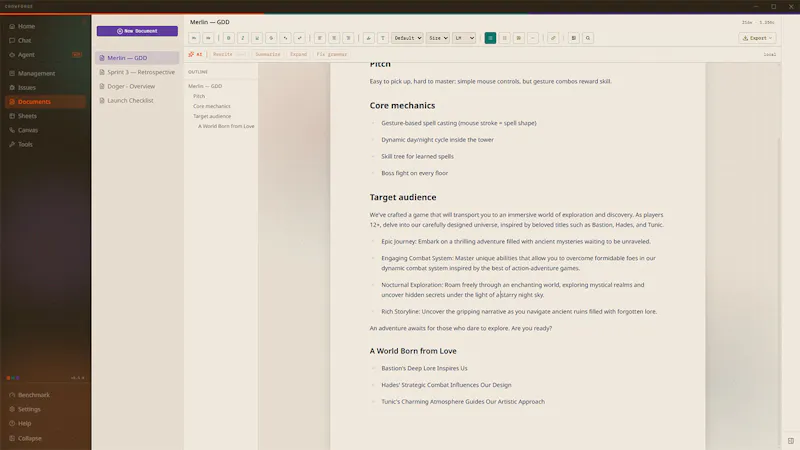Click the Agent icon in the sidebar
Screen dimensions: 800x450
(12, 55)
